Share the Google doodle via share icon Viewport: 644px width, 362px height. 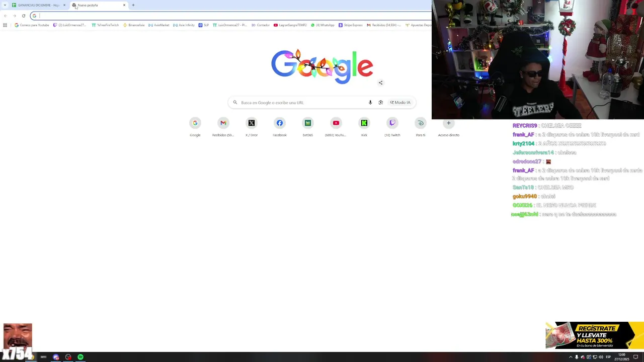click(380, 82)
